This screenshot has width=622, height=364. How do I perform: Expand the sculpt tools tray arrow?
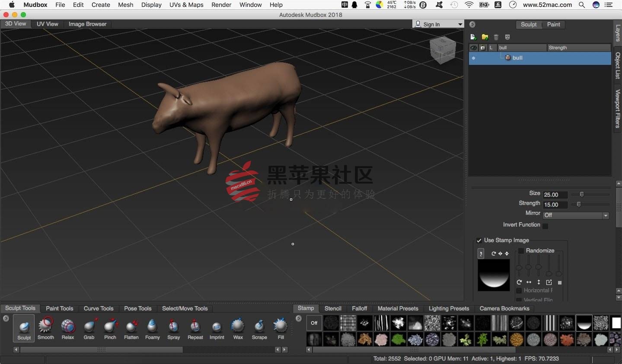click(6, 318)
